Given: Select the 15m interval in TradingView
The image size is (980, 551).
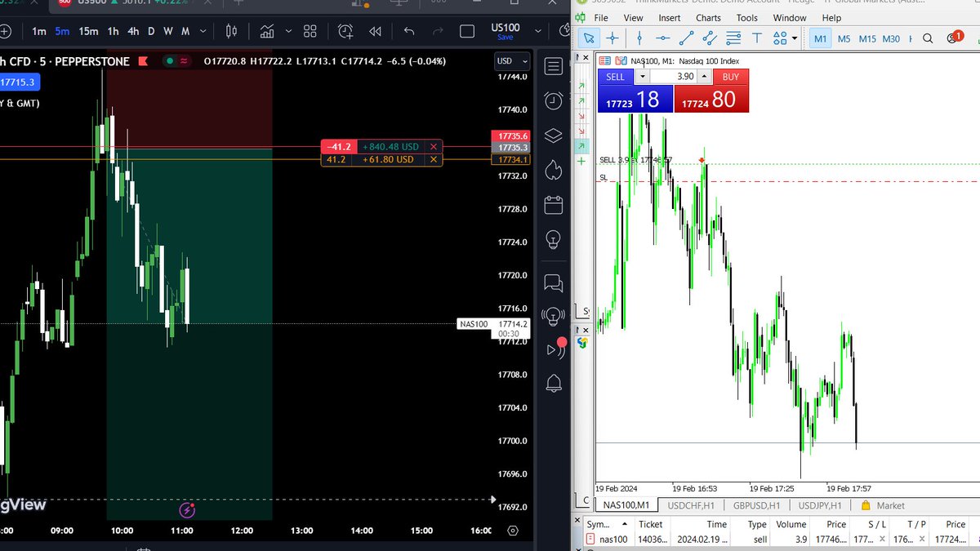Looking at the screenshot, I should coord(88,32).
